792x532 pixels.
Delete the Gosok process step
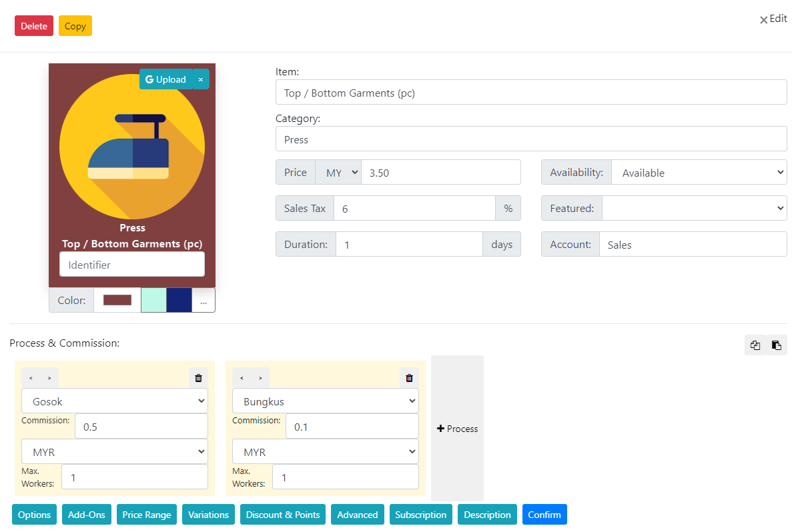tap(197, 377)
